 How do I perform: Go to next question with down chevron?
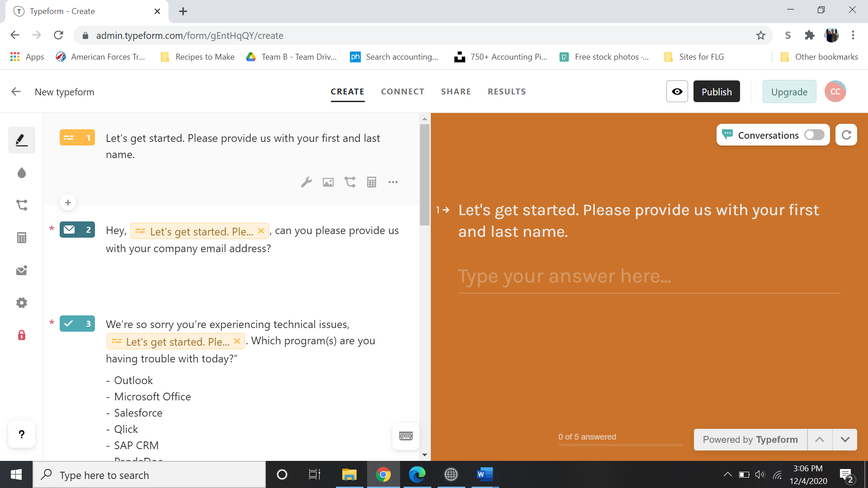(844, 440)
